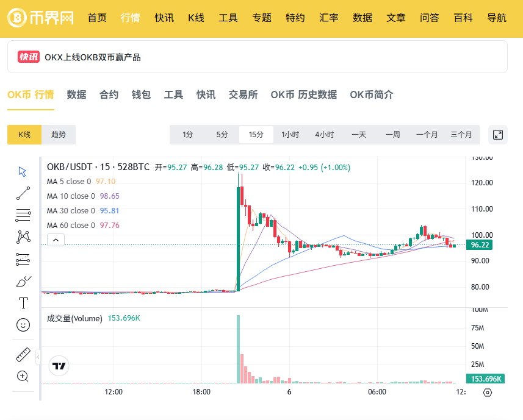Click the TradingView logo badge
Viewport: 523px width, 420px height.
[59, 366]
